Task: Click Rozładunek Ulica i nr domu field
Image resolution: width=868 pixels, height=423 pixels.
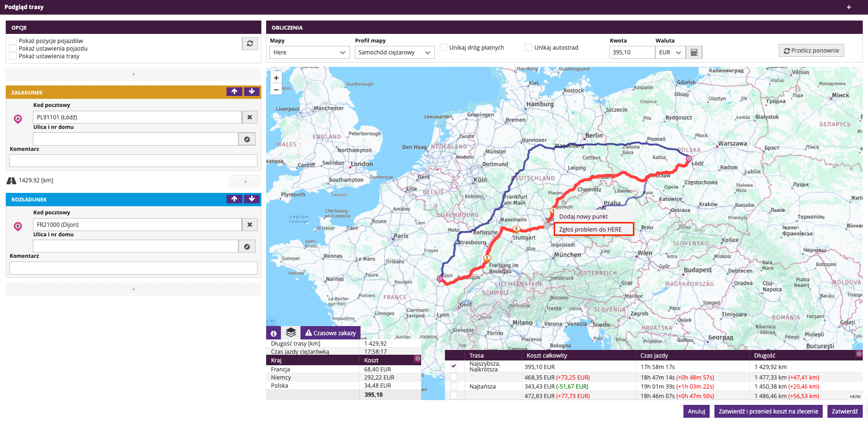Action: [135, 246]
